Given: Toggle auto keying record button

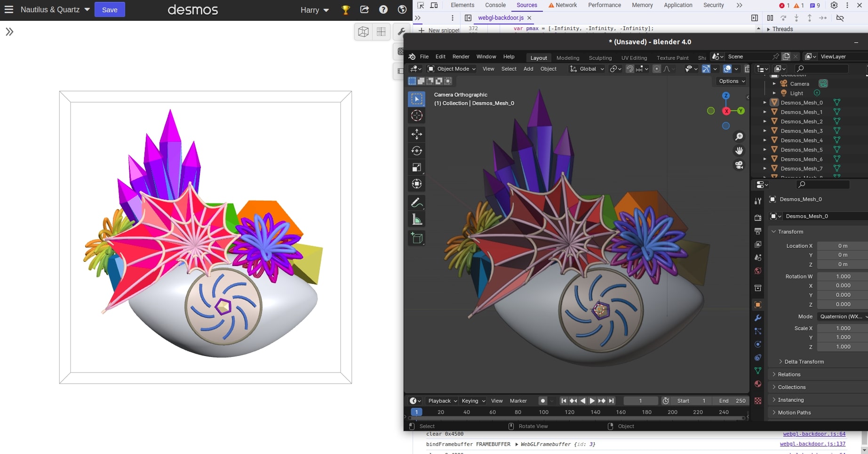Looking at the screenshot, I should click(543, 401).
